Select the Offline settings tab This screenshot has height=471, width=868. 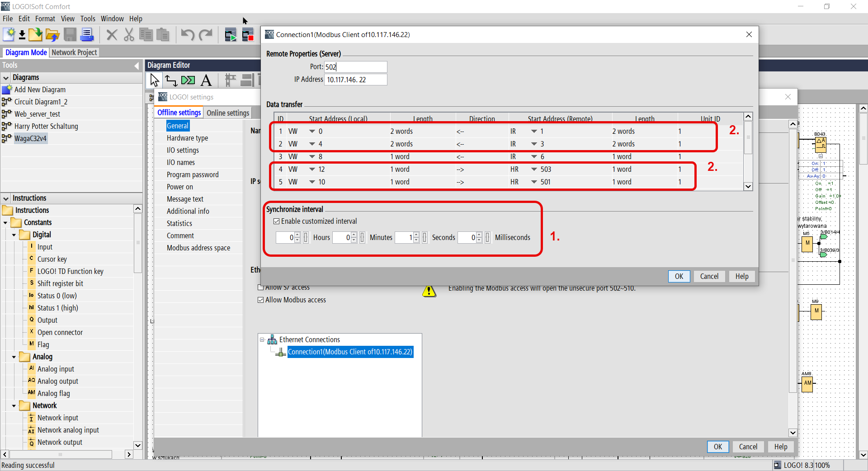(x=179, y=113)
